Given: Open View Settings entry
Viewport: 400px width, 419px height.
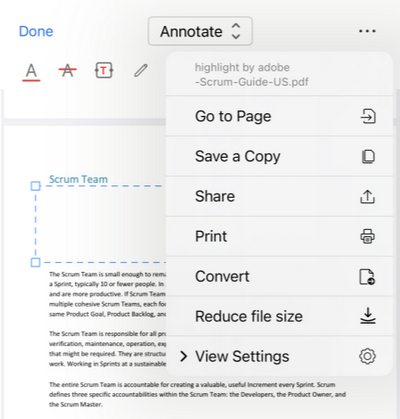Looking at the screenshot, I should coord(279,356).
